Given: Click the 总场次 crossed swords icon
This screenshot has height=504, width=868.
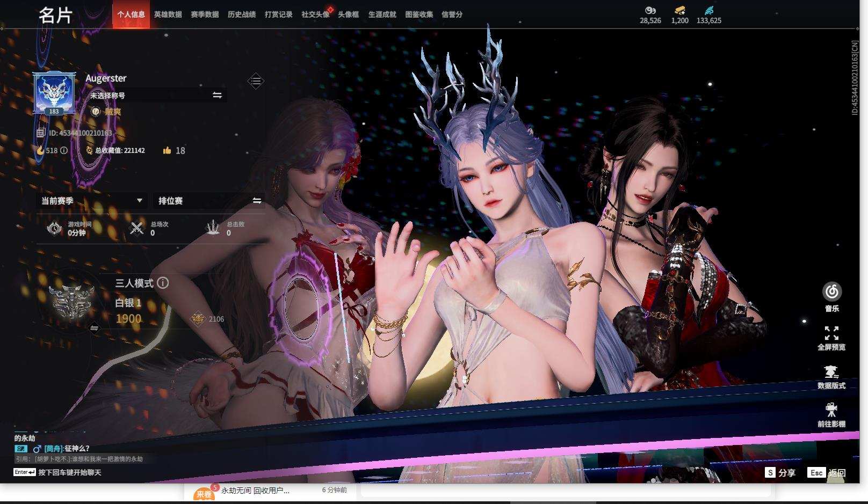Looking at the screenshot, I should (137, 228).
